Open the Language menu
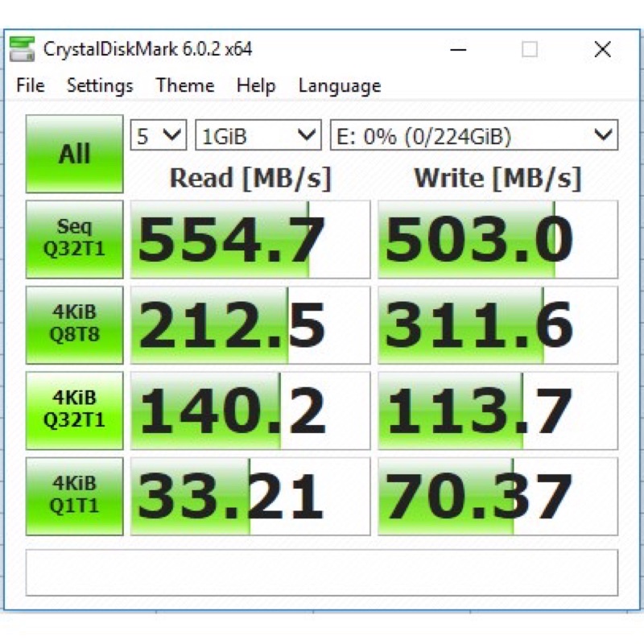Screen dimensions: 644x644 [338, 85]
